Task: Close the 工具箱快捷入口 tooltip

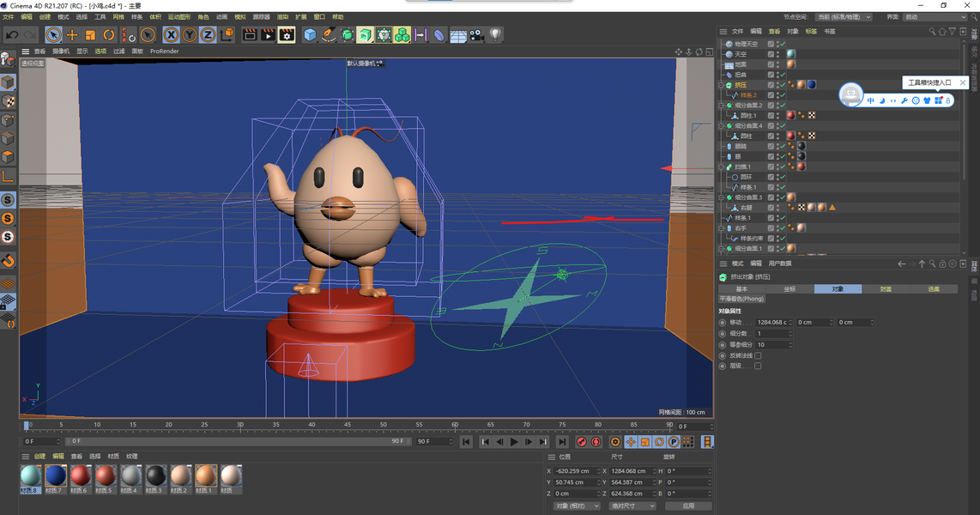Action: point(963,82)
